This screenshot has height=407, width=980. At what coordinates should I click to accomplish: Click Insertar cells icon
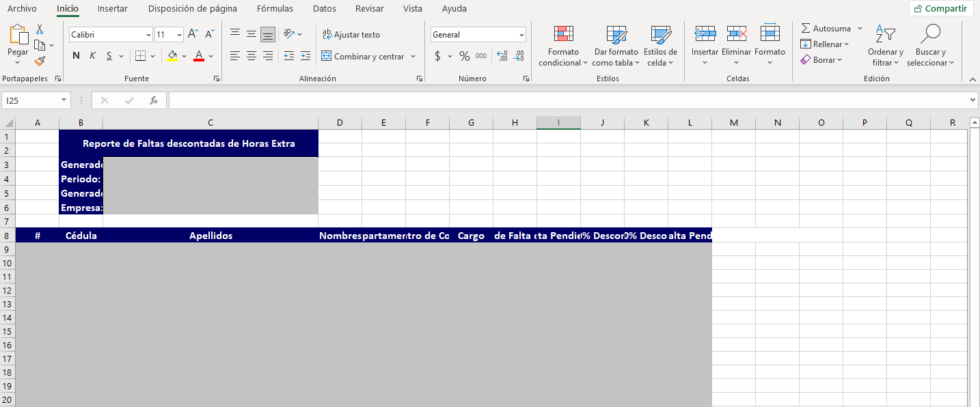[x=705, y=33]
